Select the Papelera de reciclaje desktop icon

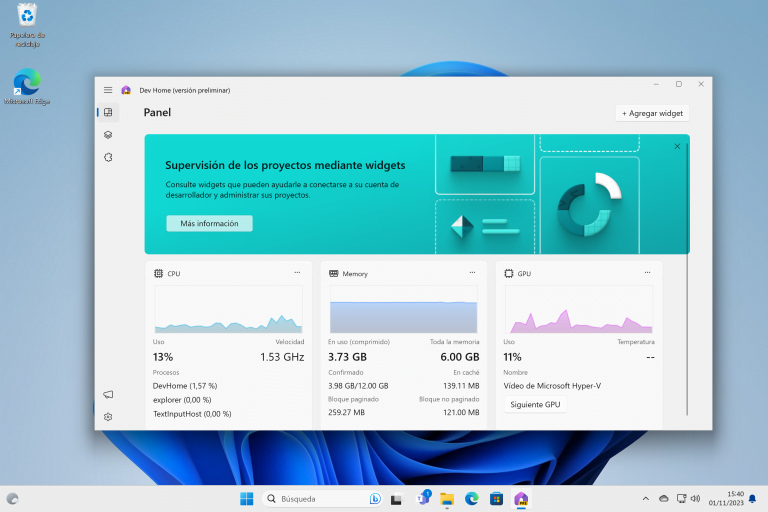coord(27,25)
